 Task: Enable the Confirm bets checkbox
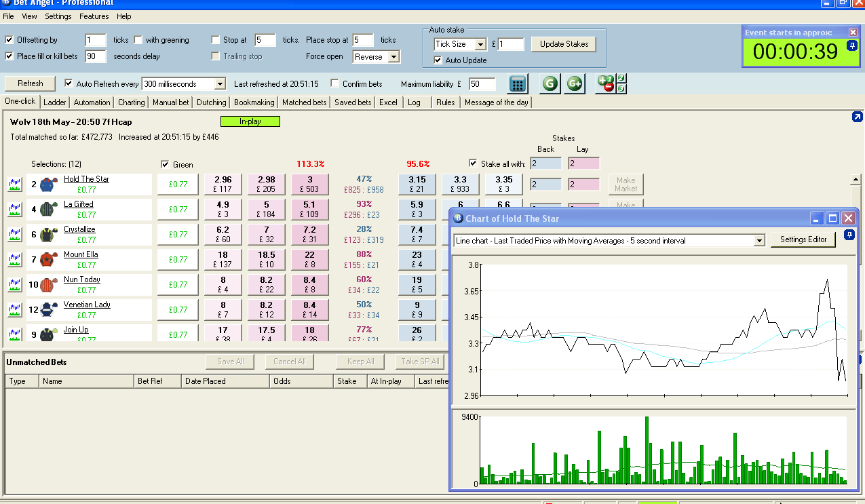coord(335,83)
